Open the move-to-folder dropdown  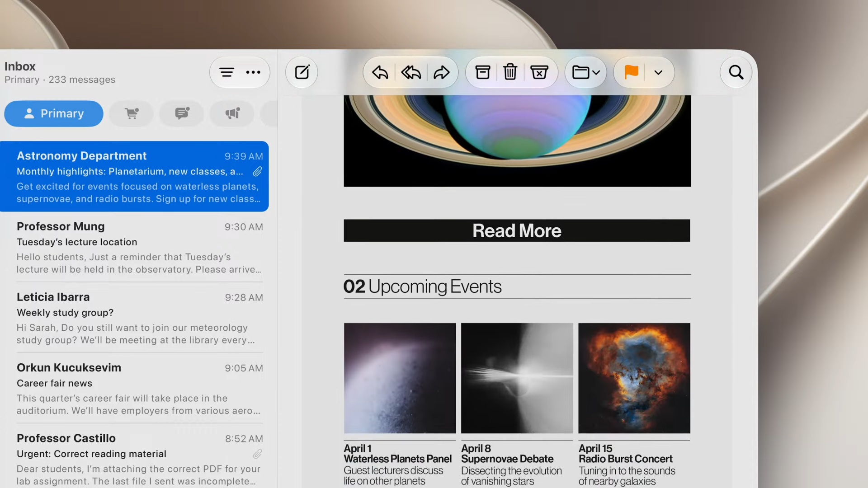click(x=586, y=72)
